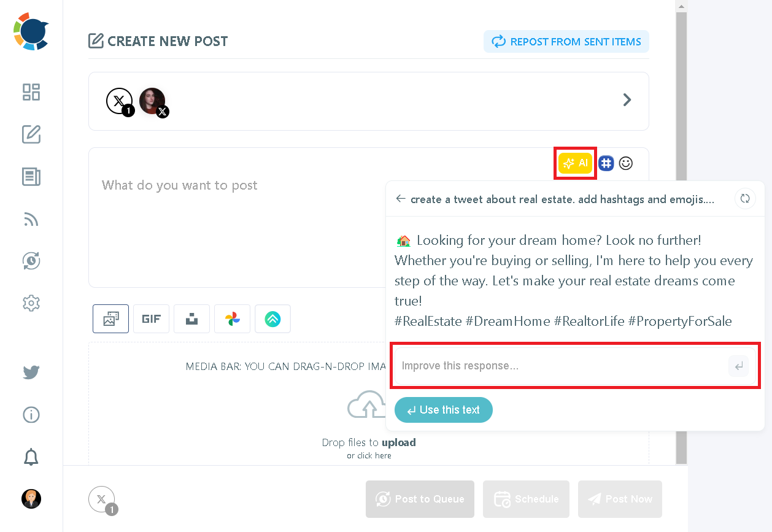Open the emoji picker
The image size is (772, 532).
[625, 163]
